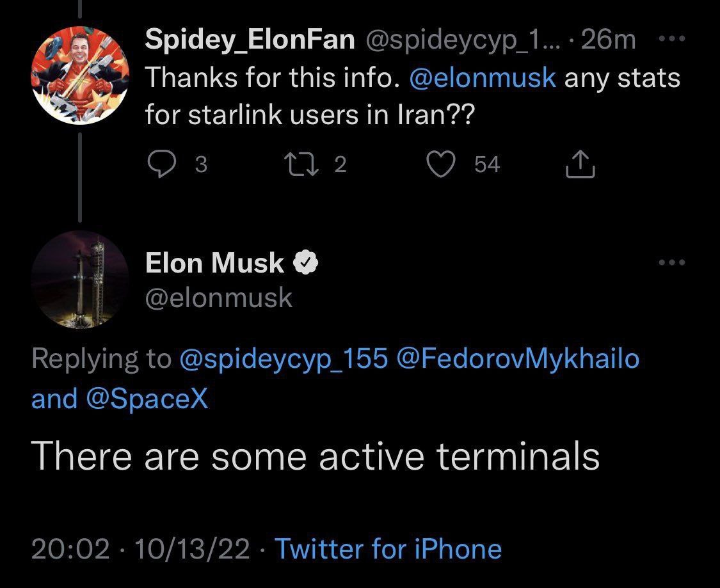Click the Spidey_ElonFan display name
Screen dimensions: 720x588
tap(250, 40)
